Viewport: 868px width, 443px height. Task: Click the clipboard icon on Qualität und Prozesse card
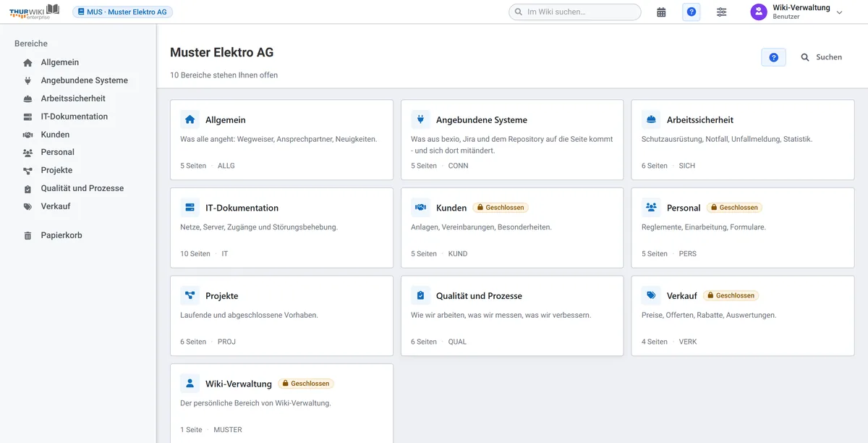[420, 295]
